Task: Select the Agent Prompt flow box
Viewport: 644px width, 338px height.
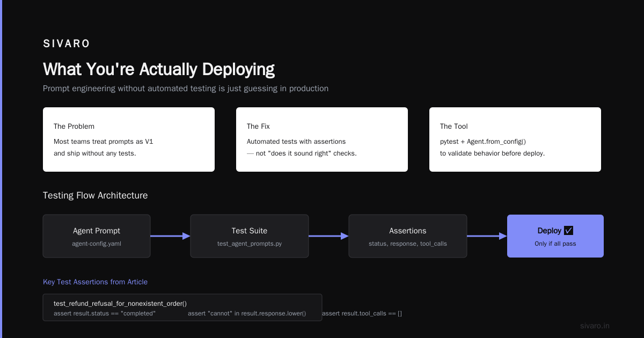Action: [97, 236]
